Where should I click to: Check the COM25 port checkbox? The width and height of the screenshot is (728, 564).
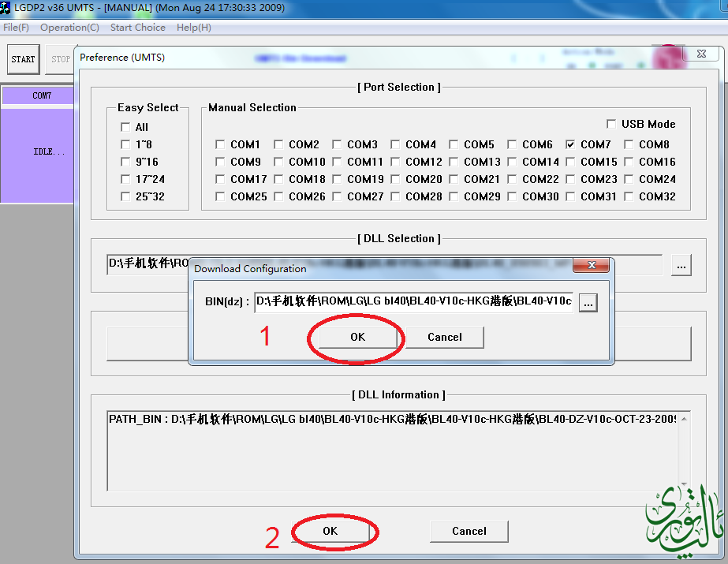220,196
